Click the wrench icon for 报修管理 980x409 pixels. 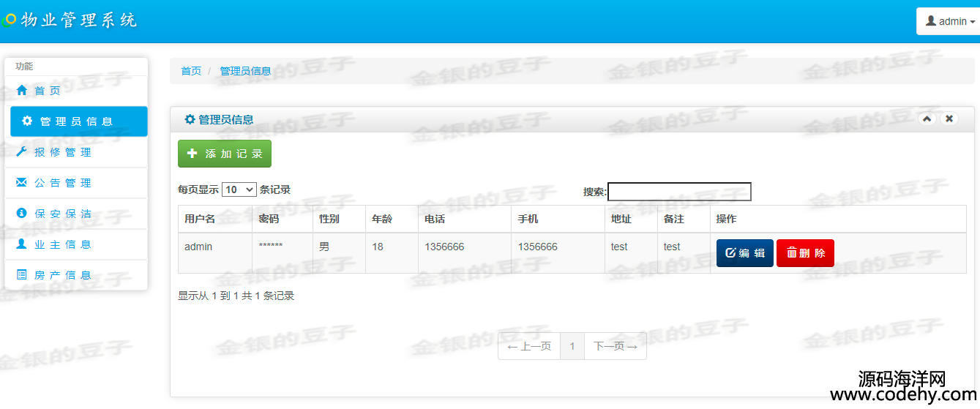(x=22, y=152)
